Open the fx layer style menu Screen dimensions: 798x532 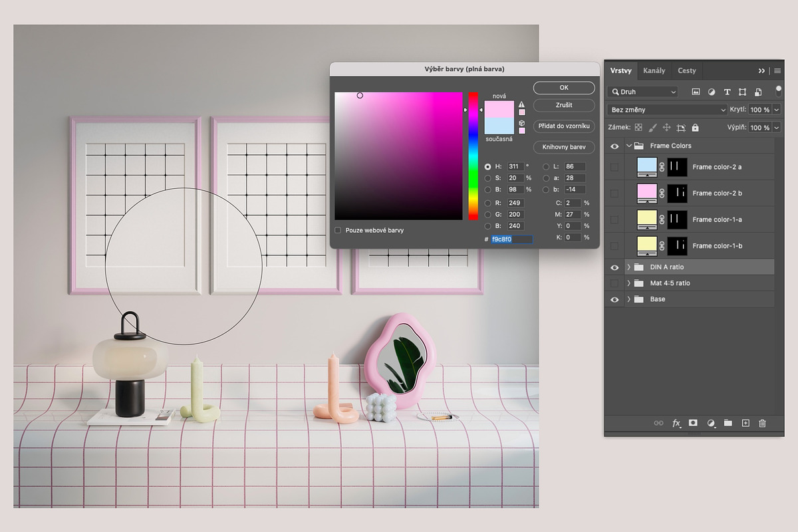676,423
